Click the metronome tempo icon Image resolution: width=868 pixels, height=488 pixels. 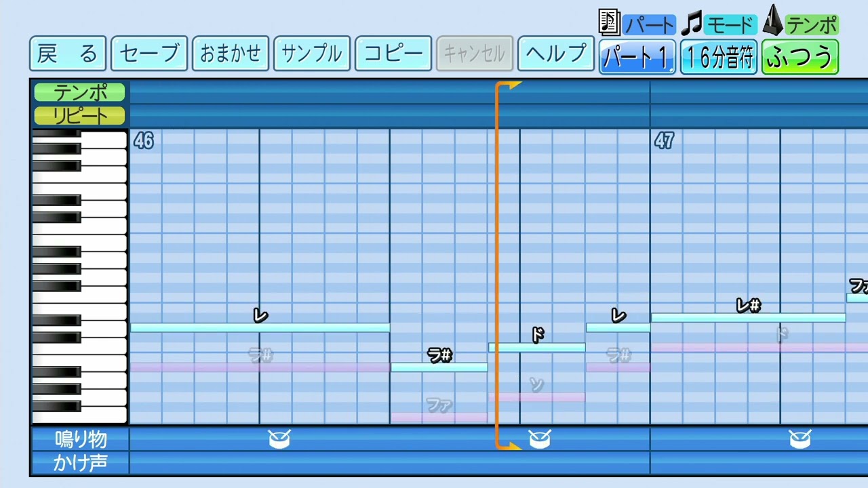pos(772,20)
